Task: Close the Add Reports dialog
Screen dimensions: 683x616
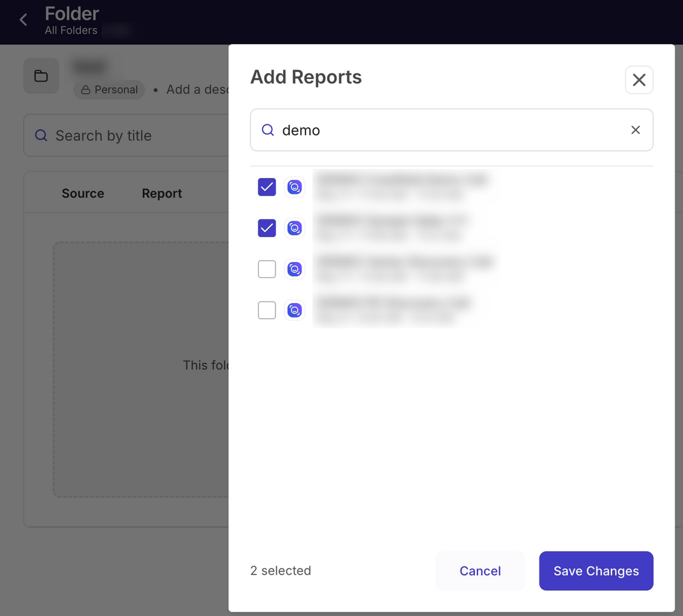Action: click(x=639, y=80)
